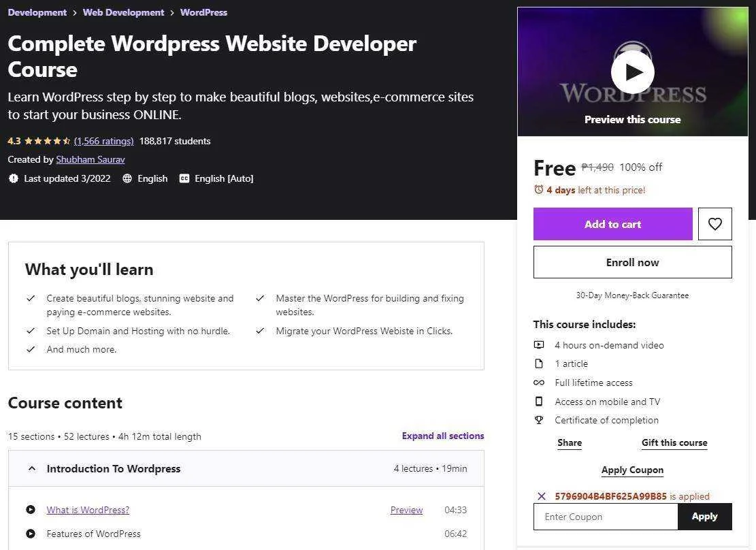Play the course preview video
The width and height of the screenshot is (756, 550).
[632, 72]
